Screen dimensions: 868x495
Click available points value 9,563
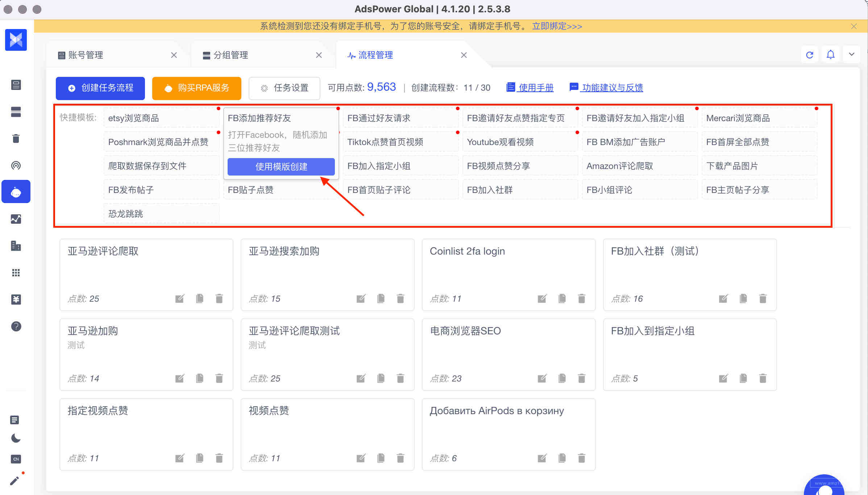381,87
